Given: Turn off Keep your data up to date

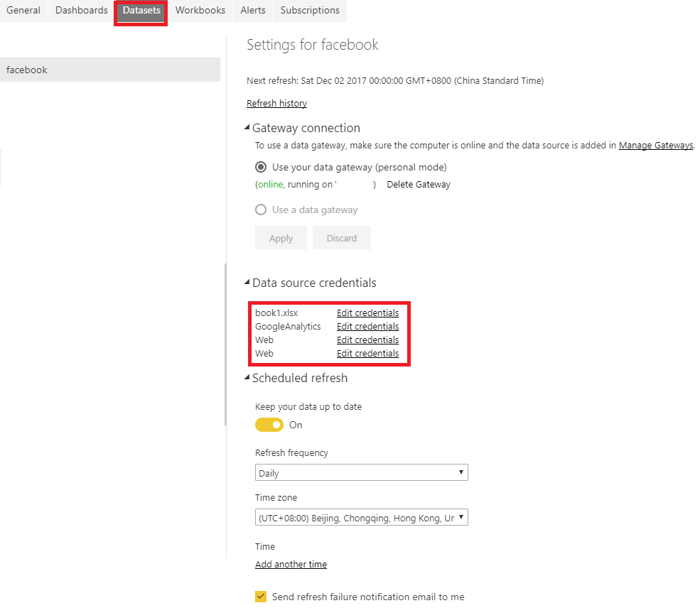Looking at the screenshot, I should point(269,425).
